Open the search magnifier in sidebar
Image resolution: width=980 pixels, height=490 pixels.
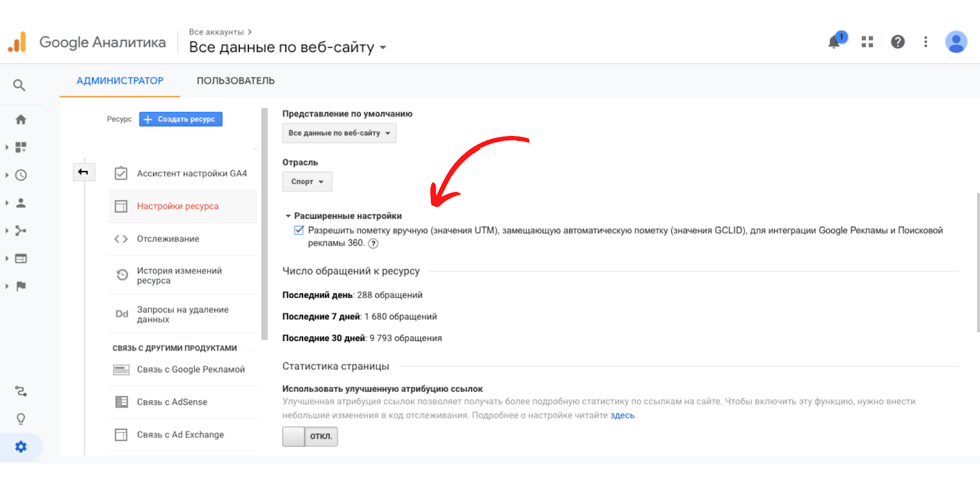pyautogui.click(x=20, y=85)
